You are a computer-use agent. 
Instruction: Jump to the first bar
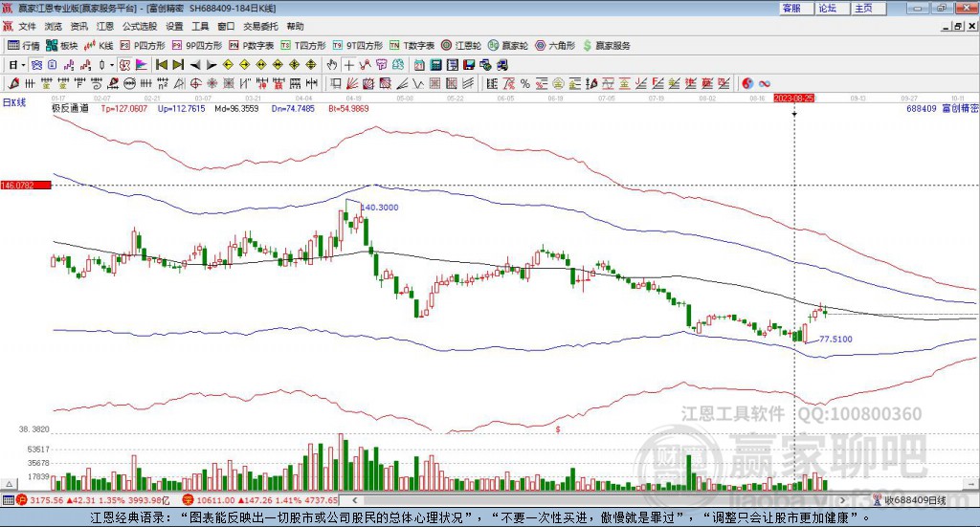coord(161,65)
